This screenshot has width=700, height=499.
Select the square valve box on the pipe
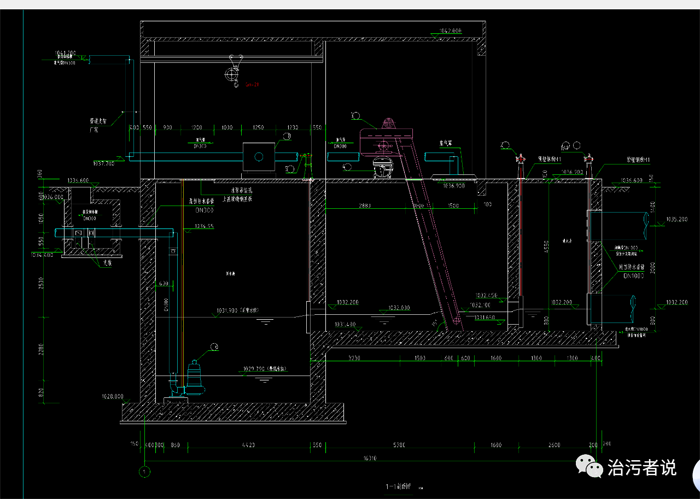[259, 157]
